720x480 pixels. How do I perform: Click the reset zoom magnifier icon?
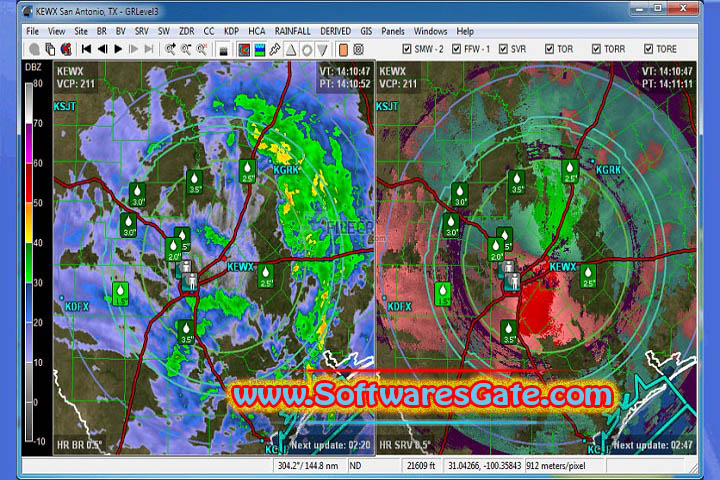pos(202,49)
